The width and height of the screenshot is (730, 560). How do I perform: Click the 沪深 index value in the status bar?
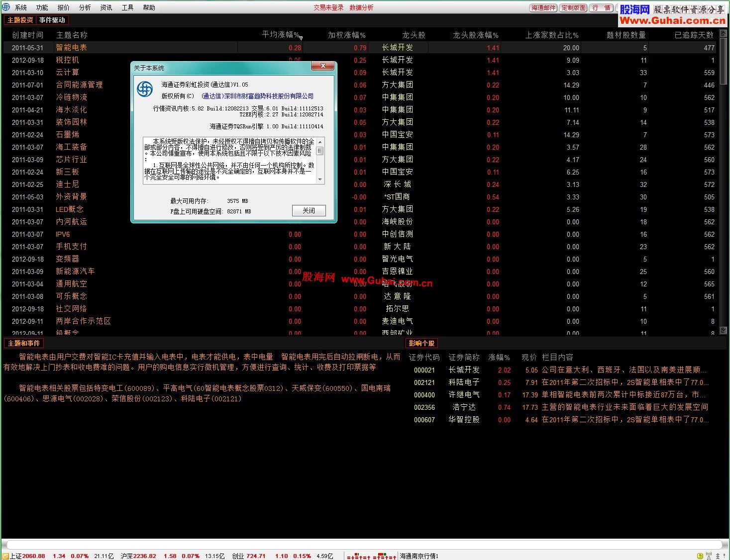[144, 556]
